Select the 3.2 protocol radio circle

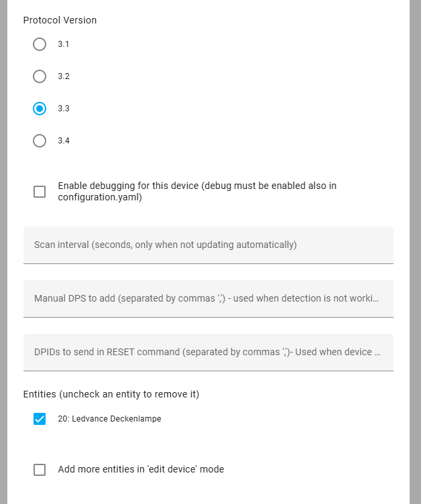click(x=40, y=76)
